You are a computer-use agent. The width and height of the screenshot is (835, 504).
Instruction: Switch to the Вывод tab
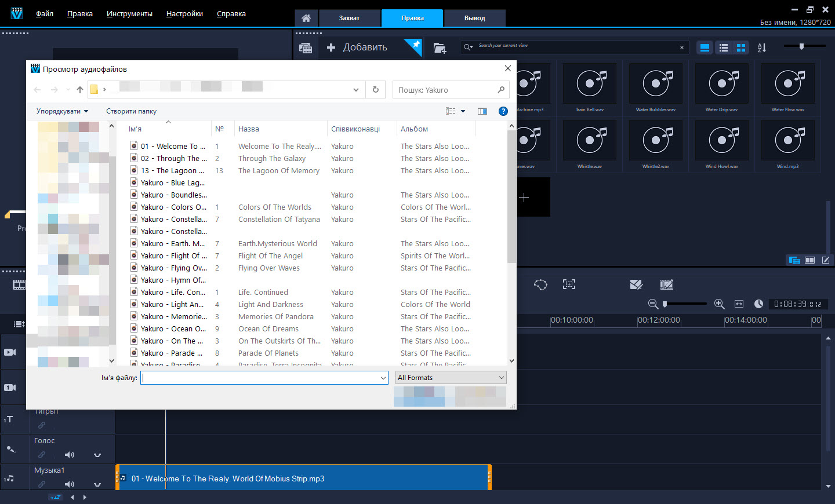(x=474, y=18)
